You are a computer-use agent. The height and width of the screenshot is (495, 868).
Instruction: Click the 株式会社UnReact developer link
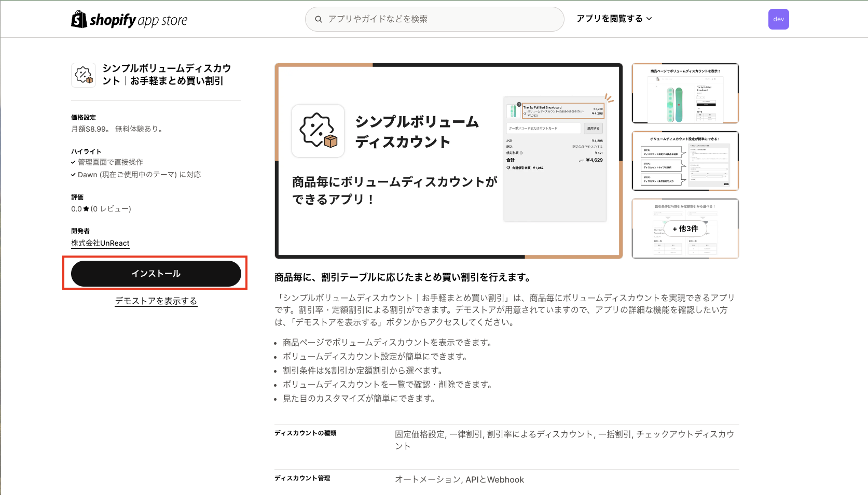click(x=100, y=243)
